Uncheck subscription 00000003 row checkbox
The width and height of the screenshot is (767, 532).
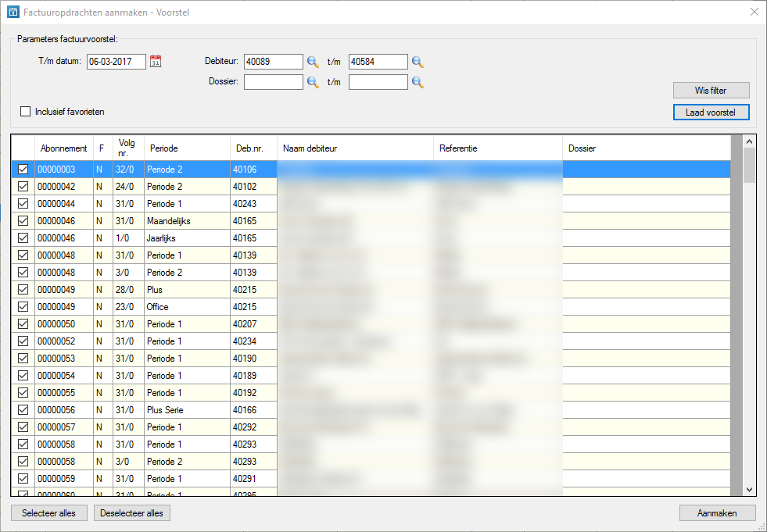point(23,170)
